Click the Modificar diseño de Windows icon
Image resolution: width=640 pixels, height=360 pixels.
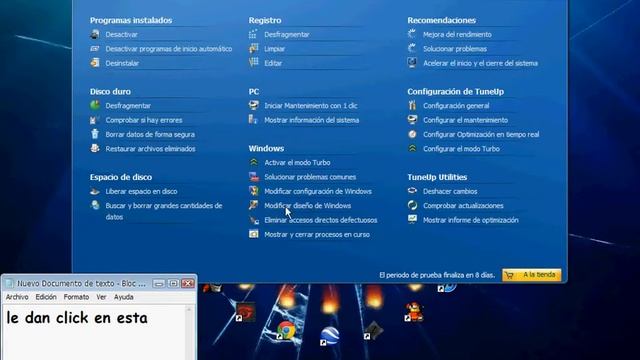253,205
